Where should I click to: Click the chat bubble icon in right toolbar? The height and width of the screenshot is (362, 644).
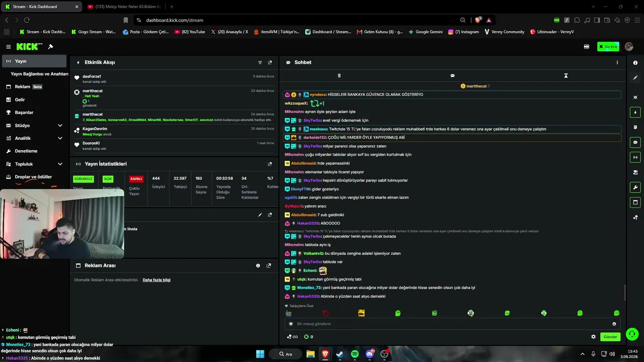pyautogui.click(x=635, y=142)
